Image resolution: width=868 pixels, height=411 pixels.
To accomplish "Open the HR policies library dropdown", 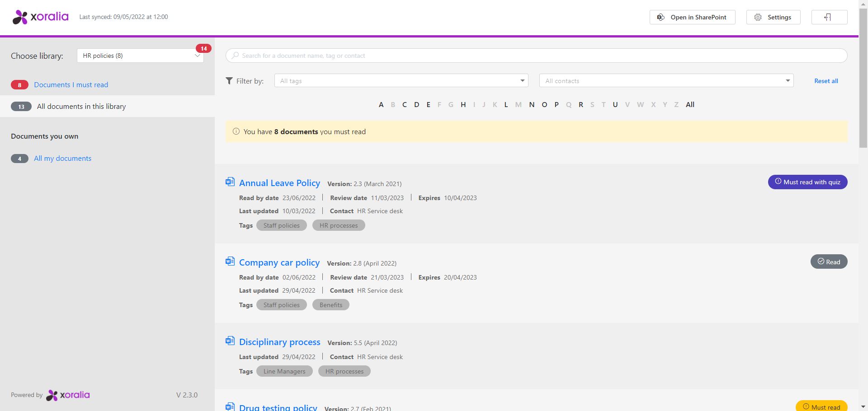I will tap(140, 56).
